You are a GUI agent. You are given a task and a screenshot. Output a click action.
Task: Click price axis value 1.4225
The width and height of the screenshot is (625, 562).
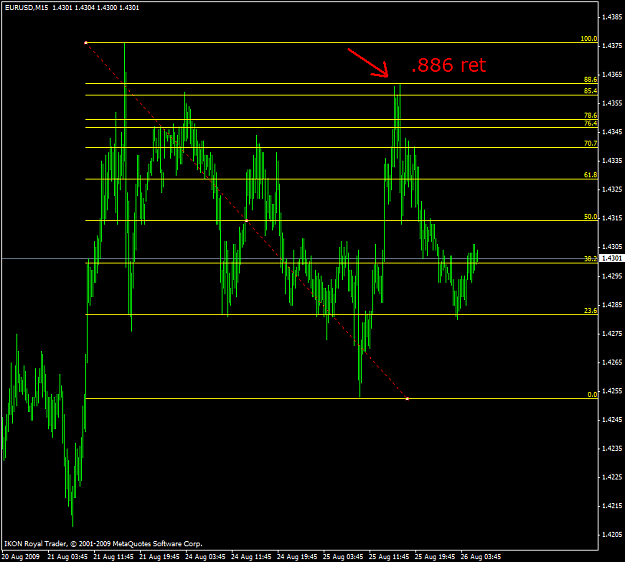click(x=612, y=477)
